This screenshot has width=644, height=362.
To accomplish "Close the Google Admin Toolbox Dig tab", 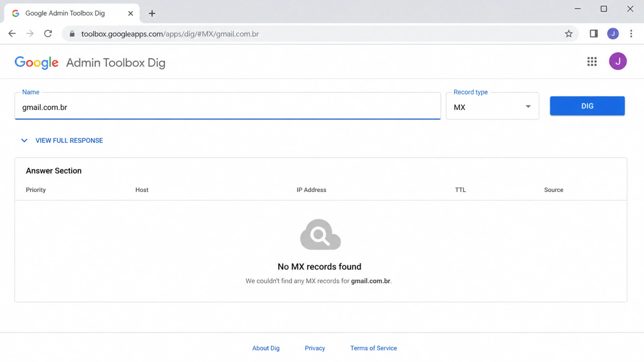I will (x=130, y=13).
